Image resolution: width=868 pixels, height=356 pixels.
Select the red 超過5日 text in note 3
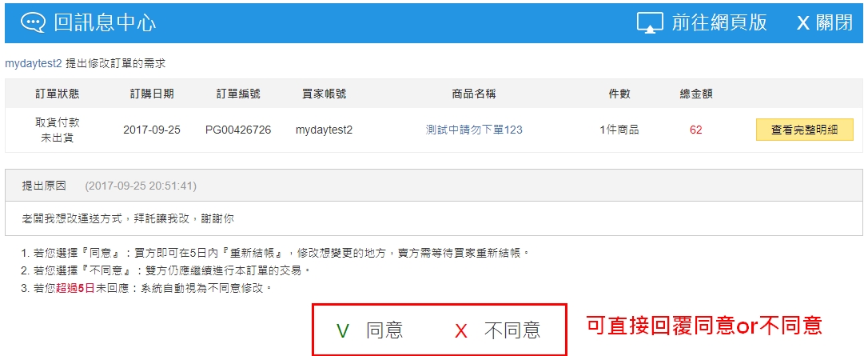[x=75, y=289]
